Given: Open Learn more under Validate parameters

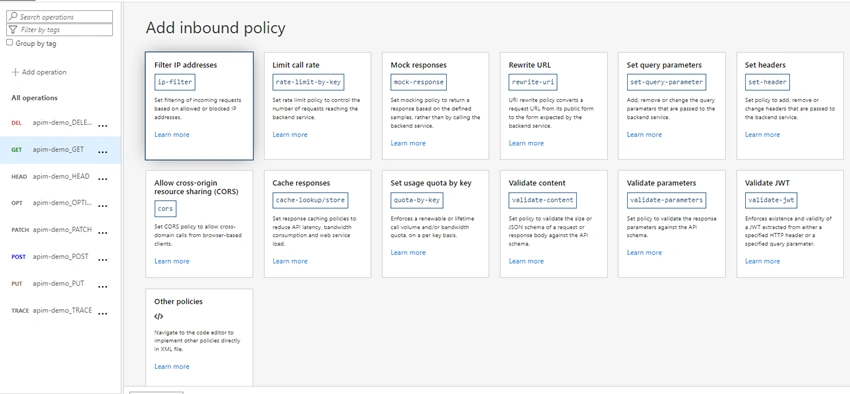Looking at the screenshot, I should point(645,253).
